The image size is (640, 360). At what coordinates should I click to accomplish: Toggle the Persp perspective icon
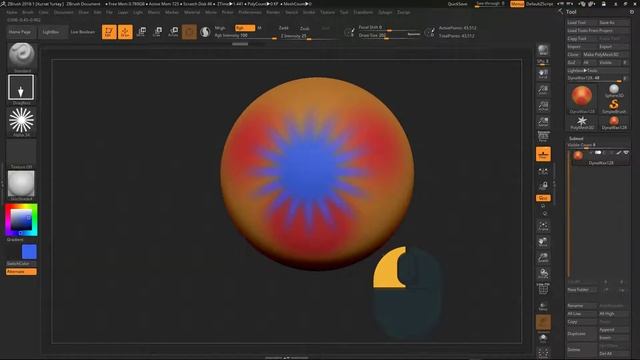(543, 137)
